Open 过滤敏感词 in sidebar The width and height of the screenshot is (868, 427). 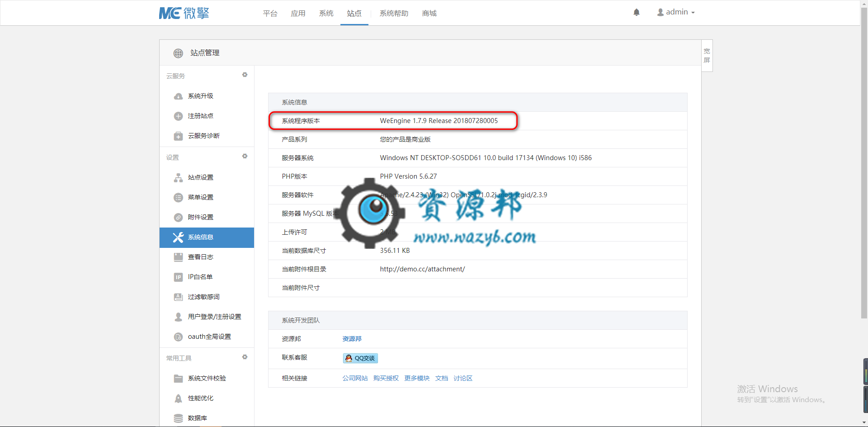pyautogui.click(x=203, y=297)
